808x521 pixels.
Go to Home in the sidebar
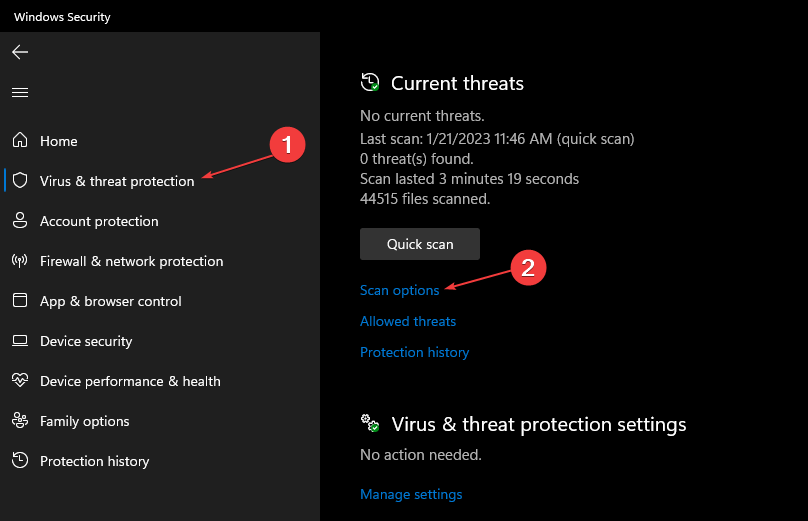coord(58,141)
